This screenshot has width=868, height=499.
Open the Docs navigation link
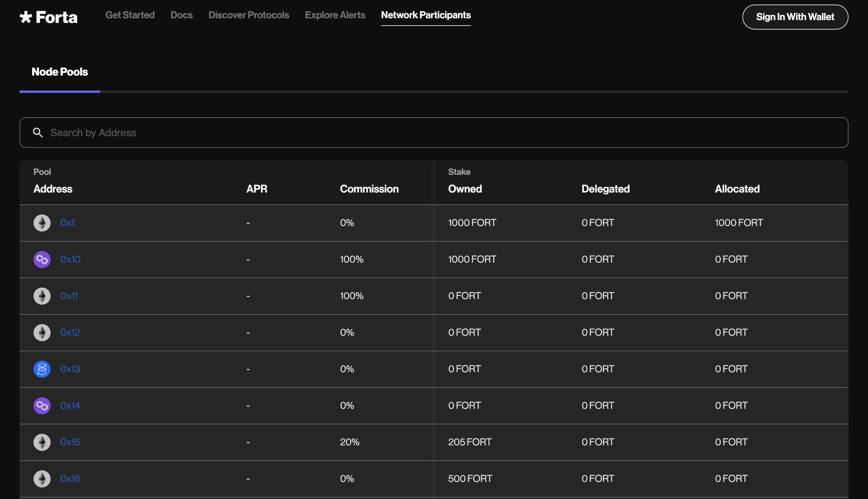(x=182, y=15)
